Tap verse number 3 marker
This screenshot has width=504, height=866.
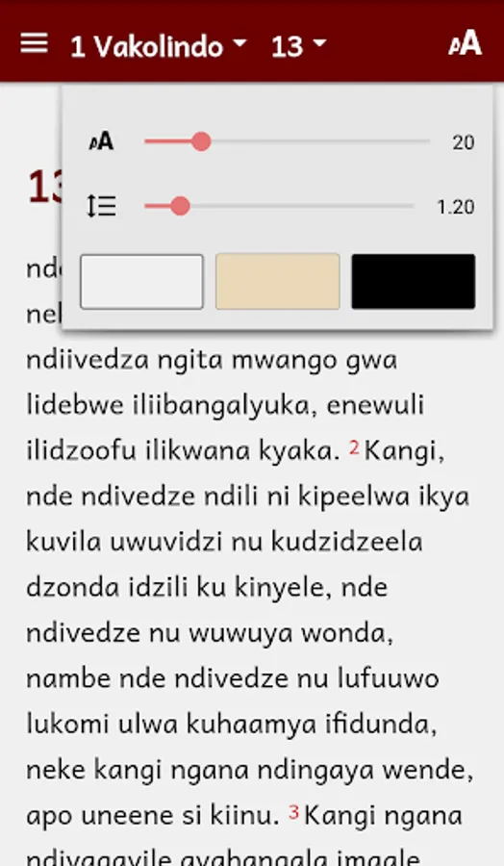click(293, 811)
